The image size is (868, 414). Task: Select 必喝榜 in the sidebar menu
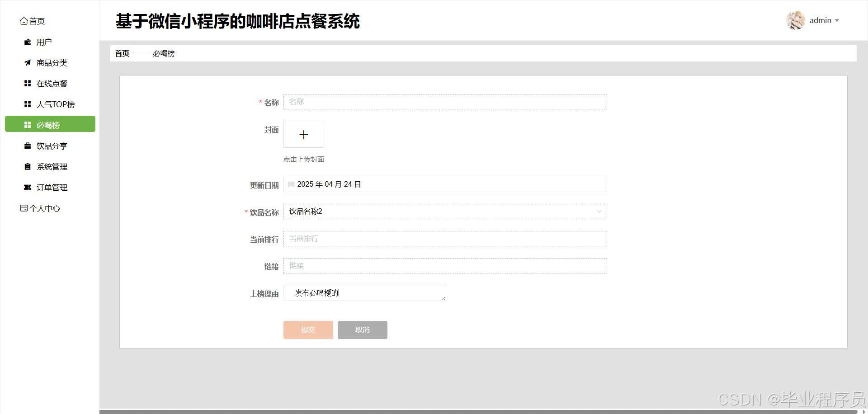coord(50,125)
